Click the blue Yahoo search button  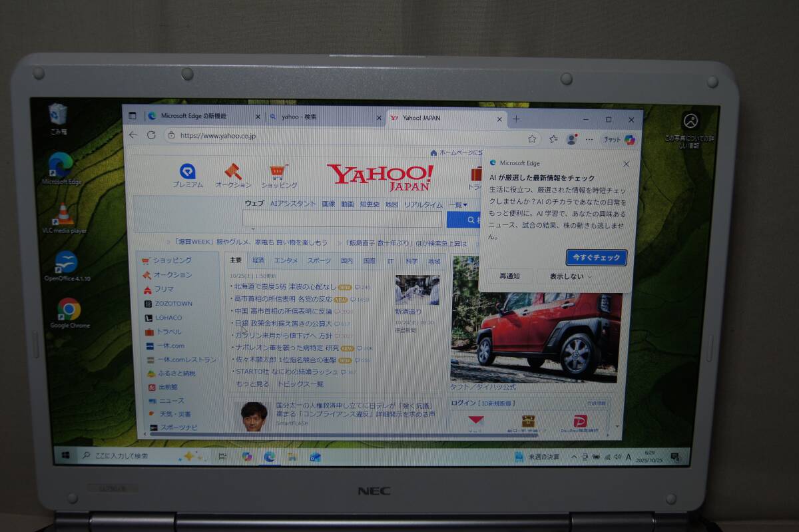[x=463, y=220]
